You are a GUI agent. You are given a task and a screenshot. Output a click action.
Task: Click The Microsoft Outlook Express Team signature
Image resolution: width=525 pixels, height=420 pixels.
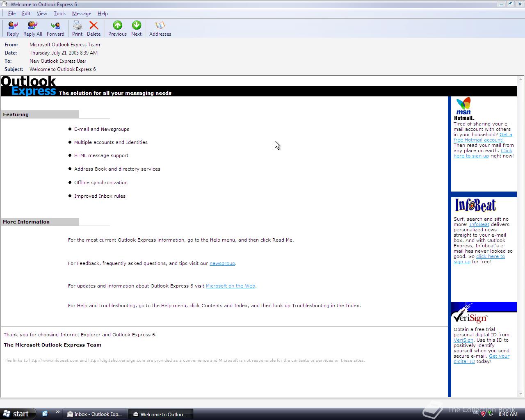pyautogui.click(x=52, y=345)
